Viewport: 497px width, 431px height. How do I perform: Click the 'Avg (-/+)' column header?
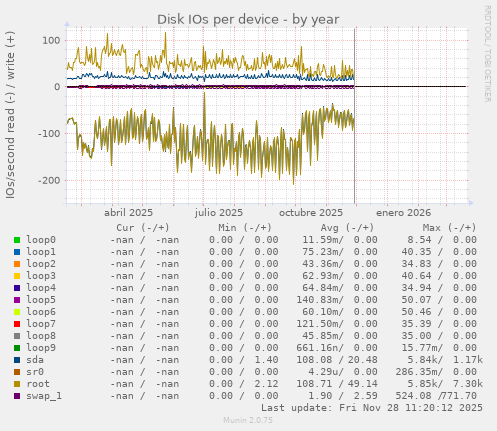pyautogui.click(x=347, y=228)
